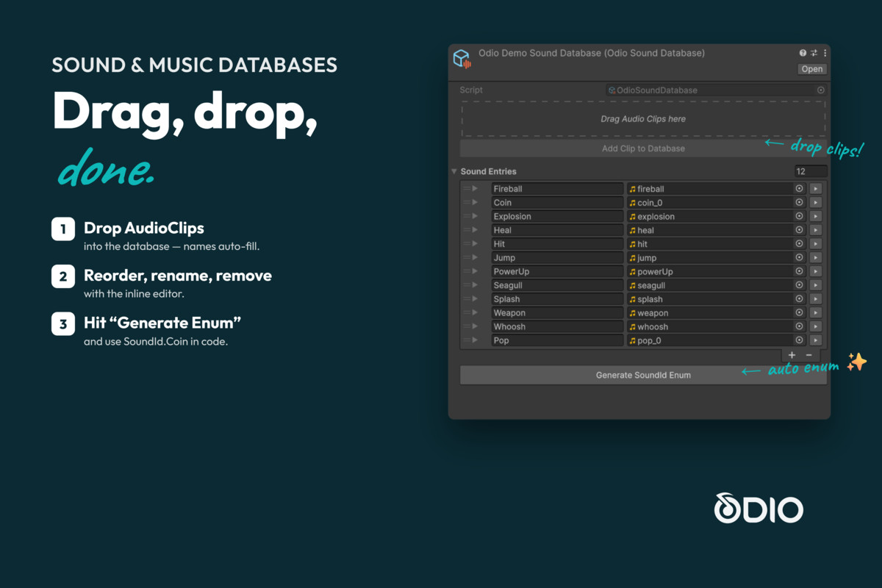
Task: Open object picker for fireball clip
Action: tap(800, 189)
